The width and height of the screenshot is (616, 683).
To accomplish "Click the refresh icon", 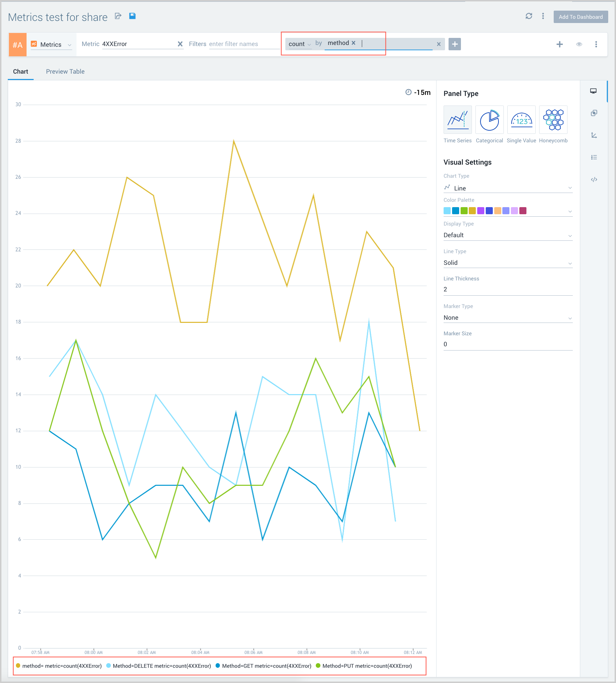I will tap(529, 16).
